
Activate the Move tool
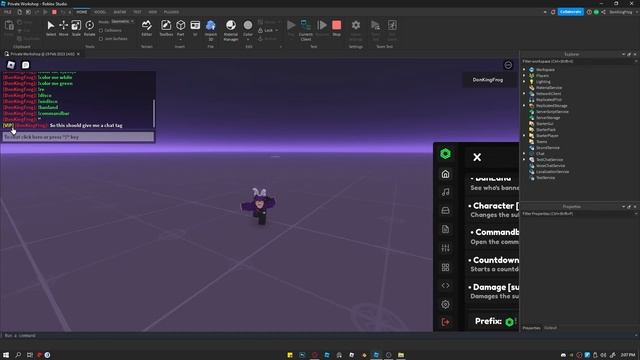pyautogui.click(x=63, y=28)
